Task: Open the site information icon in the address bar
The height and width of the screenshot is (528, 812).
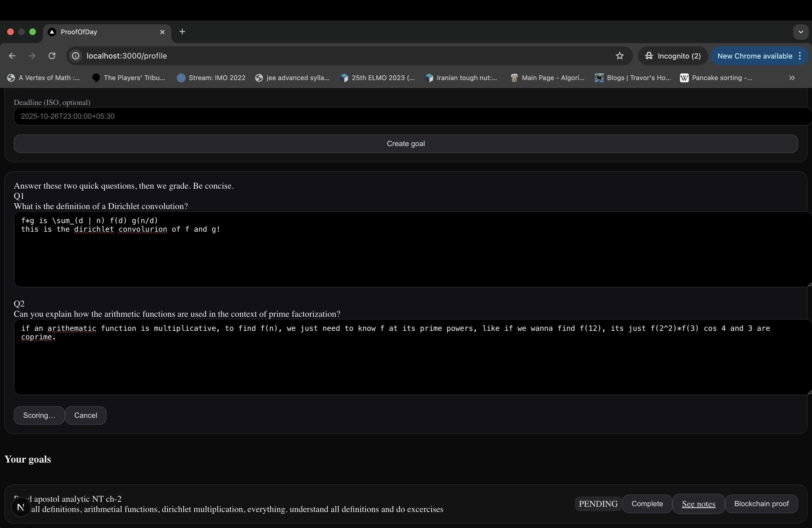Action: pos(76,56)
